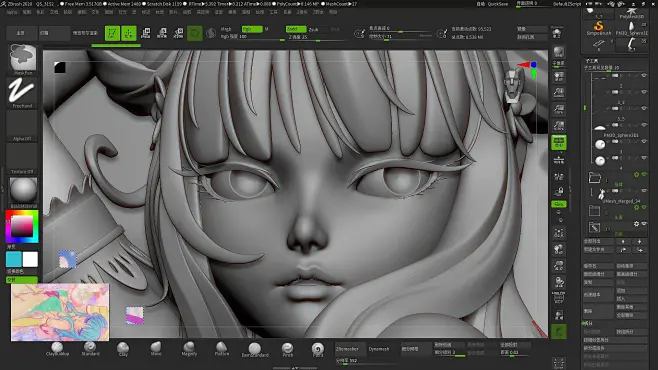Pick the spiral brush right of Pinch
This screenshot has height=370, width=658.
point(318,349)
